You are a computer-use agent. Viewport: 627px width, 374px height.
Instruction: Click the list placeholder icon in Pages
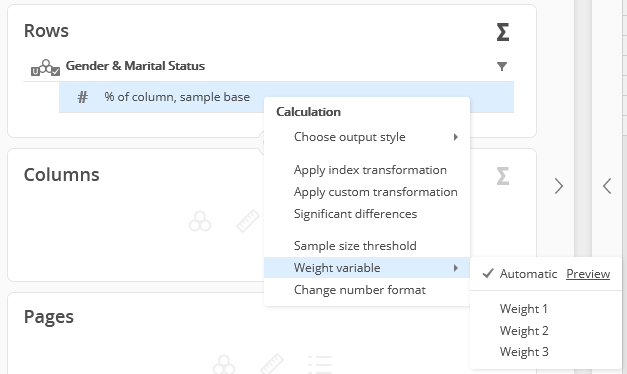click(x=320, y=365)
